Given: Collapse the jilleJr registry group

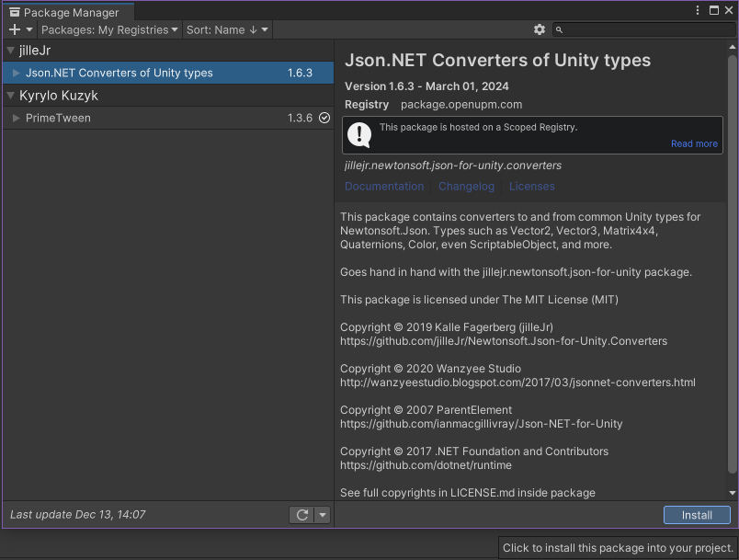Looking at the screenshot, I should 11,51.
